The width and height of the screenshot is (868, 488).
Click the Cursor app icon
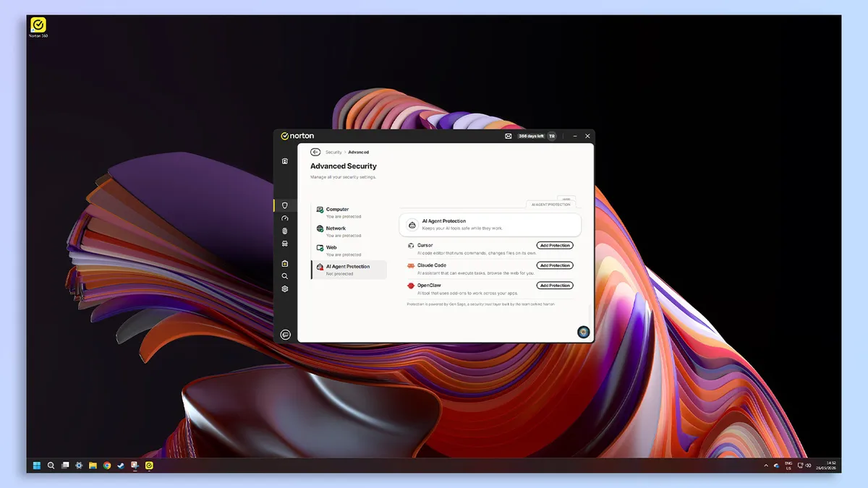(x=411, y=246)
